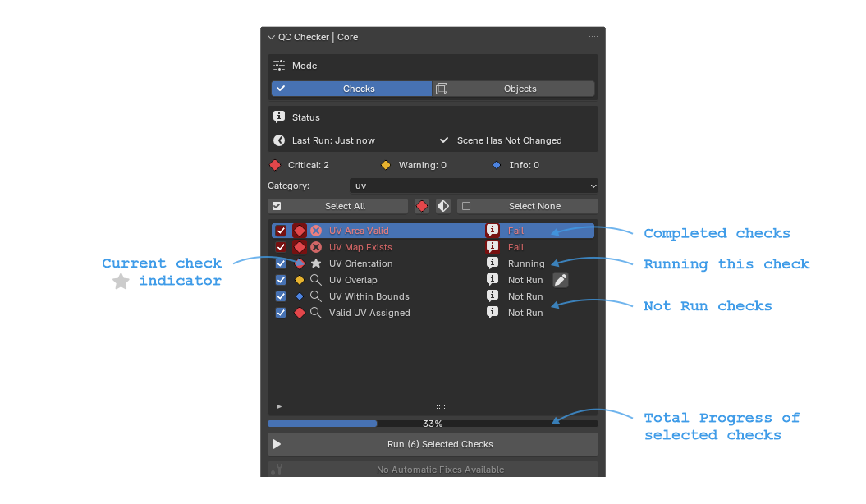Click the pencil edit icon on UV Overlap row

(x=561, y=280)
